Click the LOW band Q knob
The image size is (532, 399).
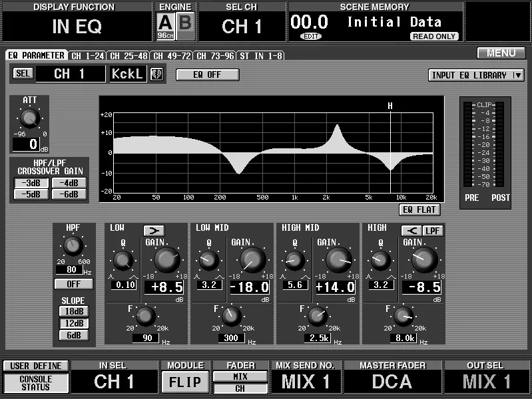(123, 261)
